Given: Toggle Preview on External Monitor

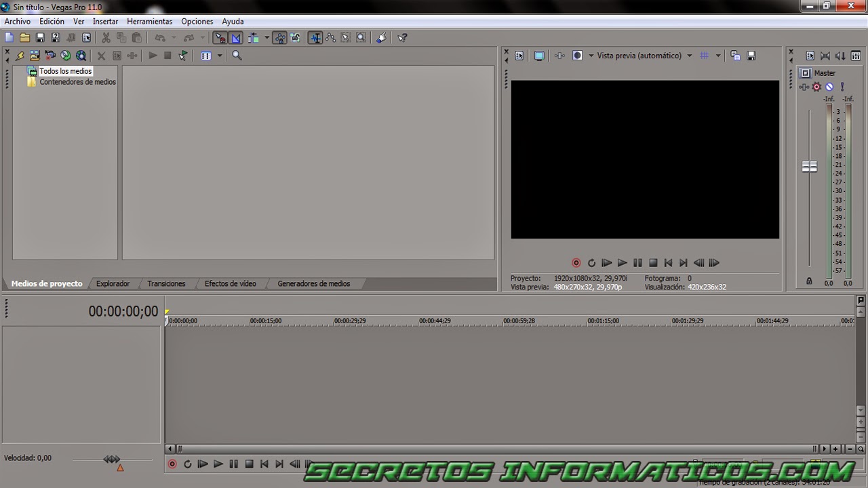Looking at the screenshot, I should [x=539, y=56].
